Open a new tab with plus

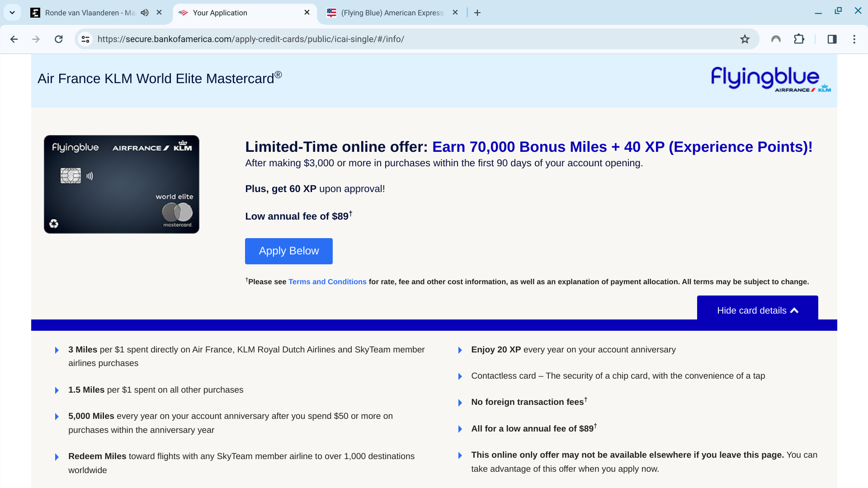[477, 13]
